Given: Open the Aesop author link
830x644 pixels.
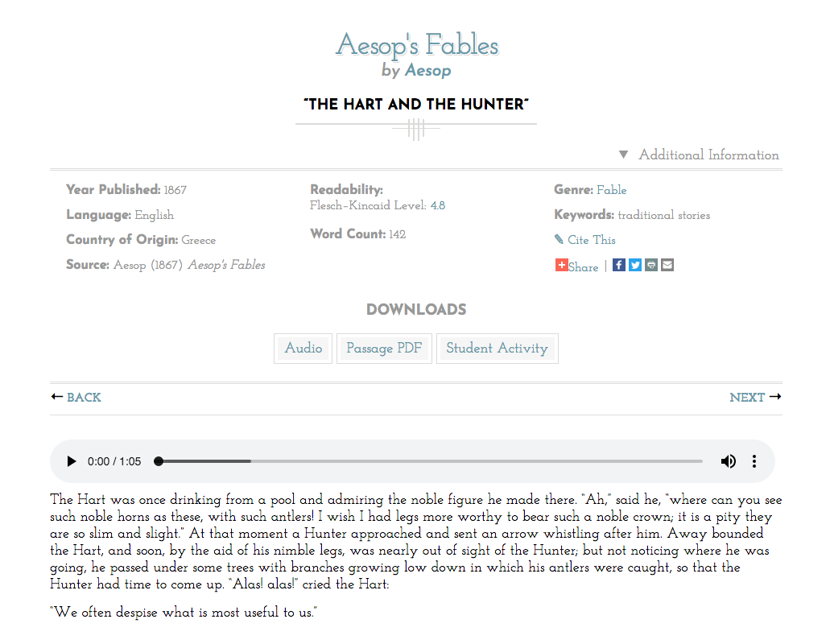Looking at the screenshot, I should click(427, 71).
